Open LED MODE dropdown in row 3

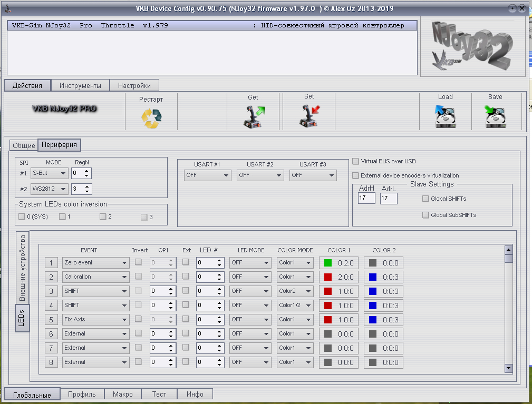pos(250,291)
